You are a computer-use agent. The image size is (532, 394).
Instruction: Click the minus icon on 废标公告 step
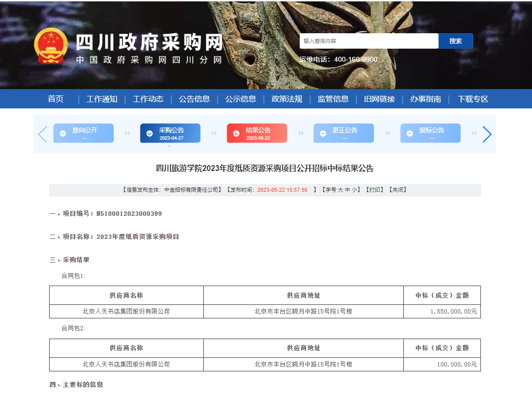coord(410,133)
